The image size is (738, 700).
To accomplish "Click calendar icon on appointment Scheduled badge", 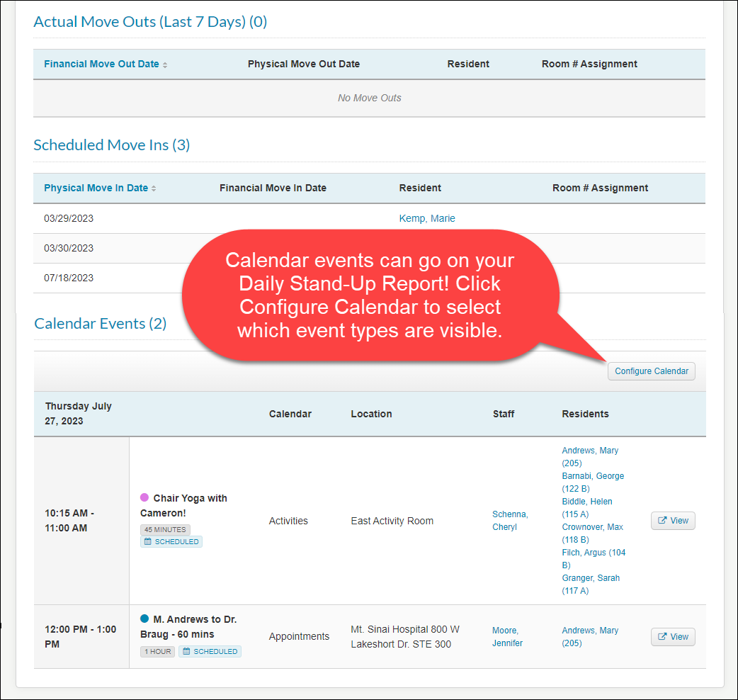I will click(x=186, y=652).
